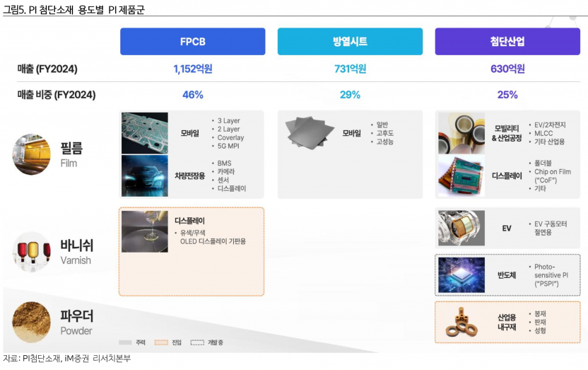Click the 25% sales share value
Viewport: 588px width, 370px height.
[x=507, y=95]
